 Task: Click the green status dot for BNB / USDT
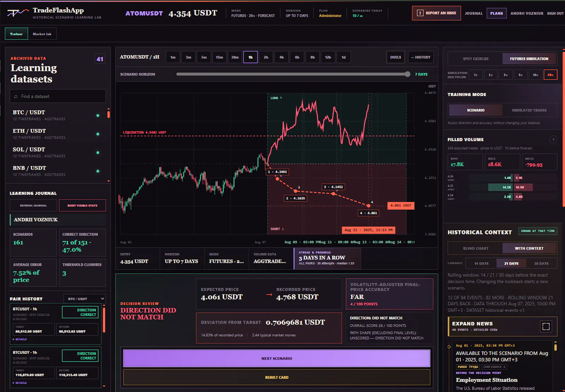click(x=98, y=171)
